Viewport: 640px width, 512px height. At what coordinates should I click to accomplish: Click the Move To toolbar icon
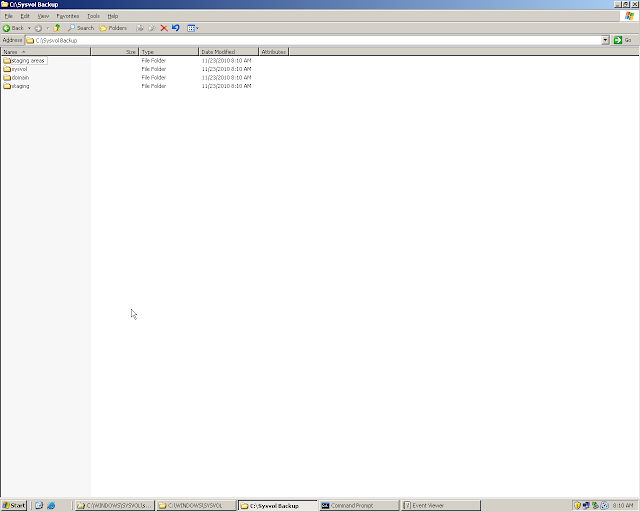pyautogui.click(x=140, y=28)
